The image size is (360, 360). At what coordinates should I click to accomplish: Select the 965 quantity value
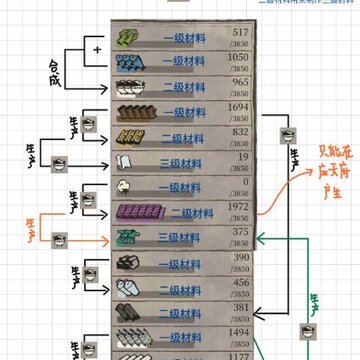click(241, 82)
